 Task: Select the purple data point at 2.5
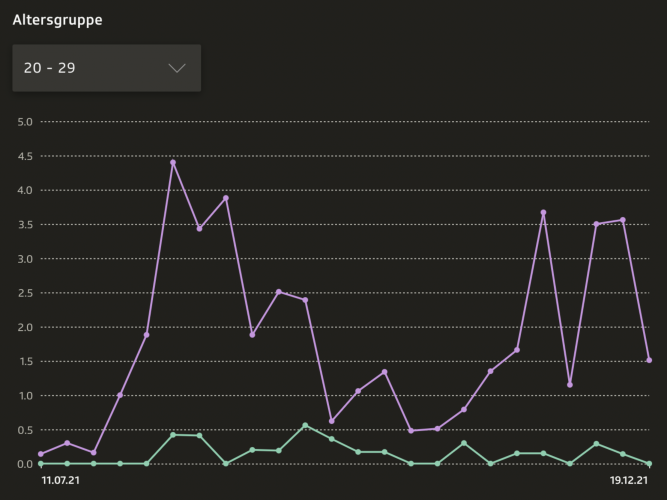279,292
